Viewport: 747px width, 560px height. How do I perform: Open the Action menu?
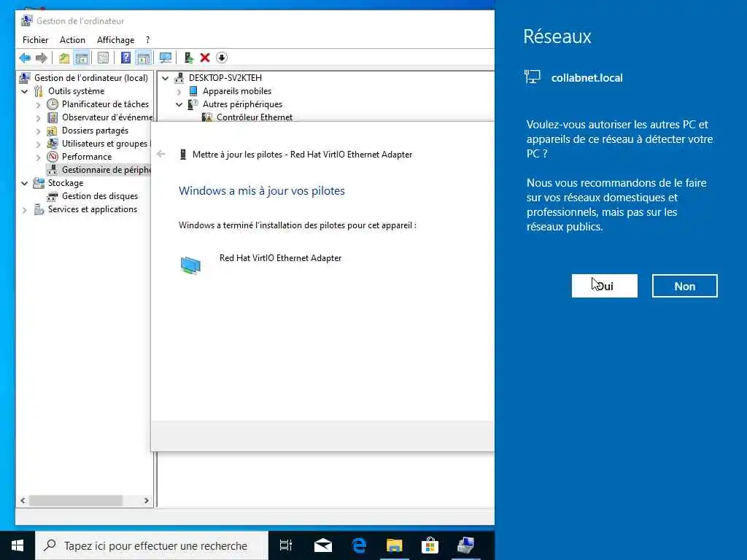coord(72,40)
